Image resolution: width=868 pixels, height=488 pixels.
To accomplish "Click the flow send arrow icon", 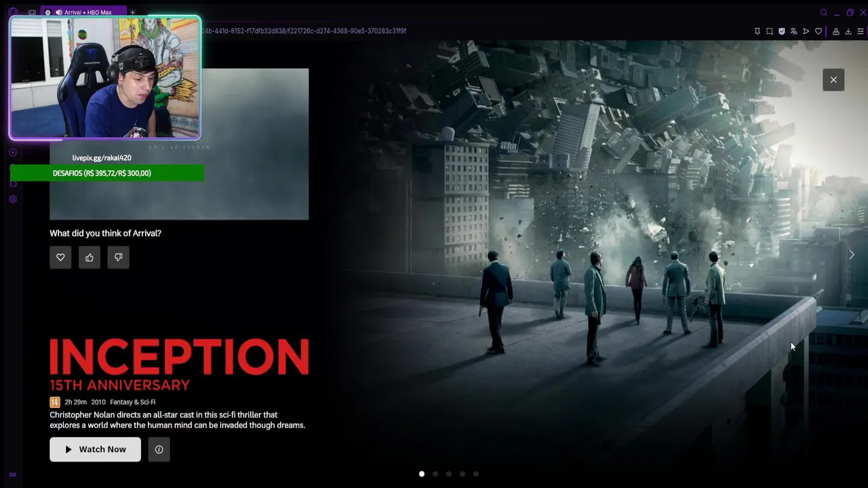I will (806, 31).
